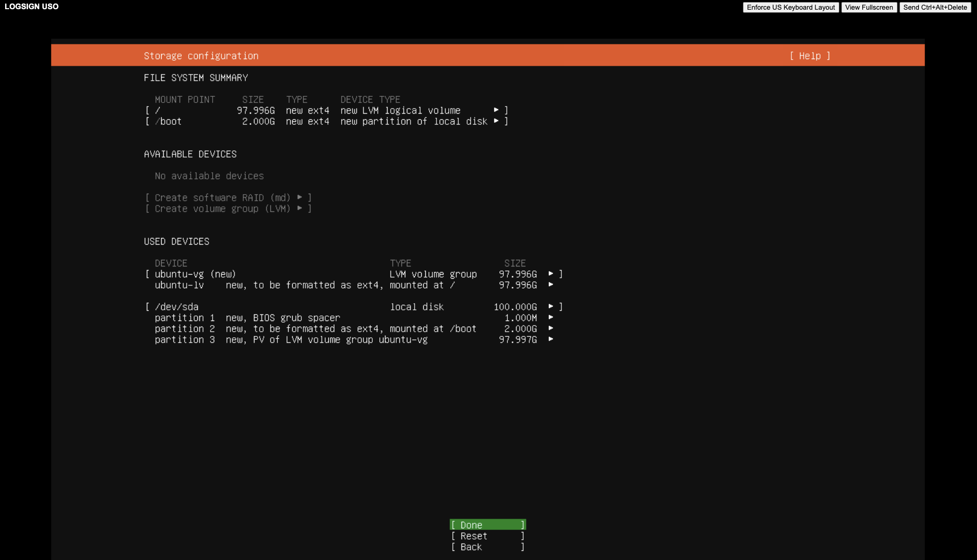Send Ctrl+Alt+Delete to the machine
977x560 pixels.
click(x=935, y=7)
